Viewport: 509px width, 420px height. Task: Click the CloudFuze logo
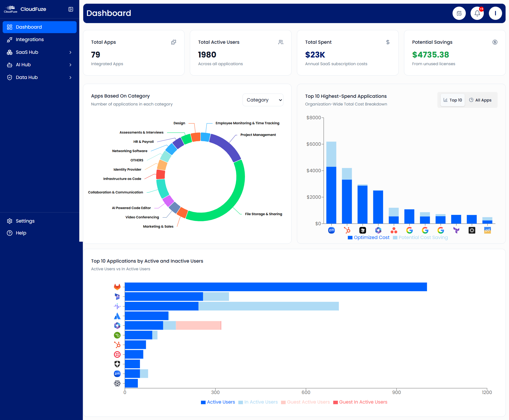[11, 9]
